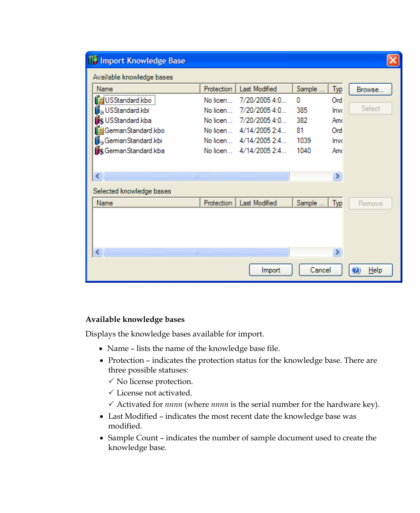
Task: Click sample count 0 for USStandard.kbo
Action: [298, 100]
